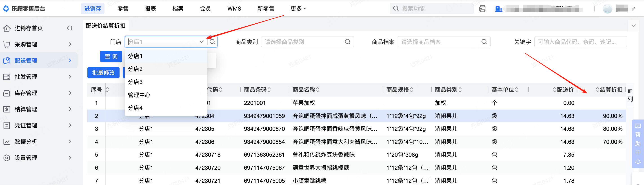Image resolution: width=644 pixels, height=185 pixels.
Task: Sort by 配送价 column arrows
Action: pos(555,90)
